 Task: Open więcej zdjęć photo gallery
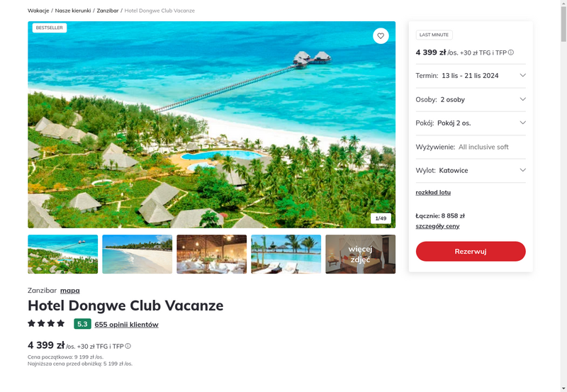click(x=360, y=254)
